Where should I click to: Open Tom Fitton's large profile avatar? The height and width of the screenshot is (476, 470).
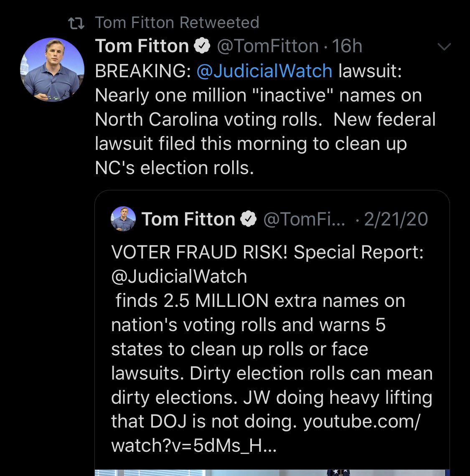click(52, 69)
